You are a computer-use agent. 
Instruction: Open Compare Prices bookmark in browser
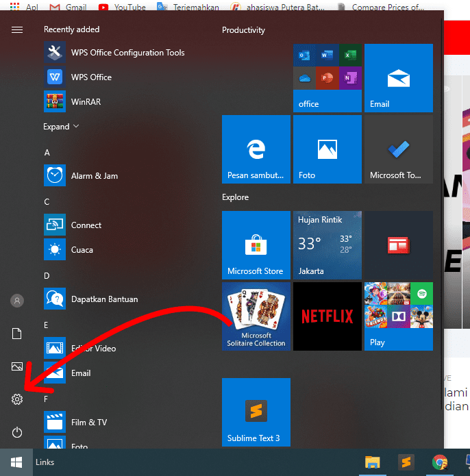coord(381,7)
